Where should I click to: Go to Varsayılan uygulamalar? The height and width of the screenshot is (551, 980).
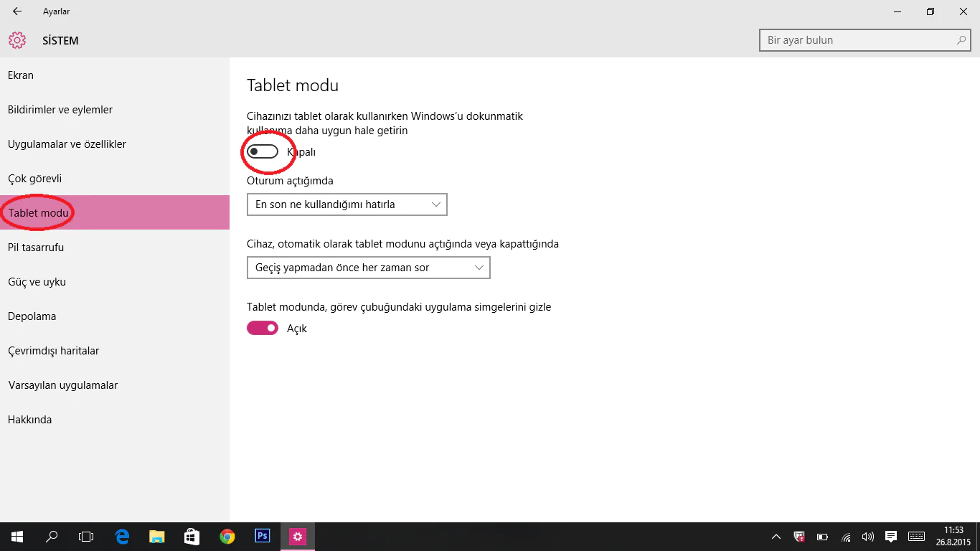click(x=115, y=385)
